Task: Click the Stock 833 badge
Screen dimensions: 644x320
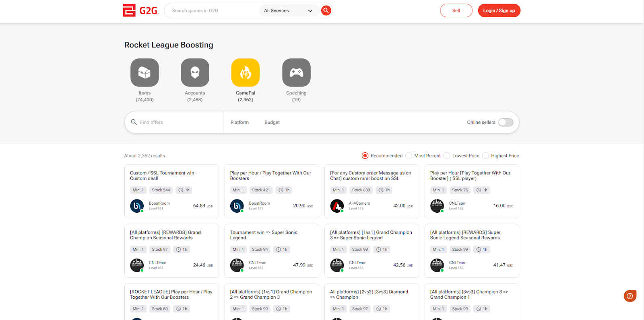Action: coord(361,190)
